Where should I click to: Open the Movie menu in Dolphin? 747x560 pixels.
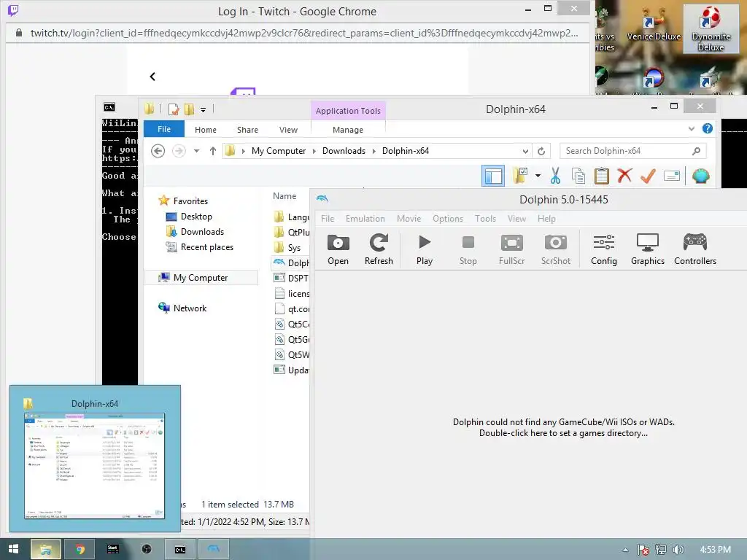click(409, 219)
